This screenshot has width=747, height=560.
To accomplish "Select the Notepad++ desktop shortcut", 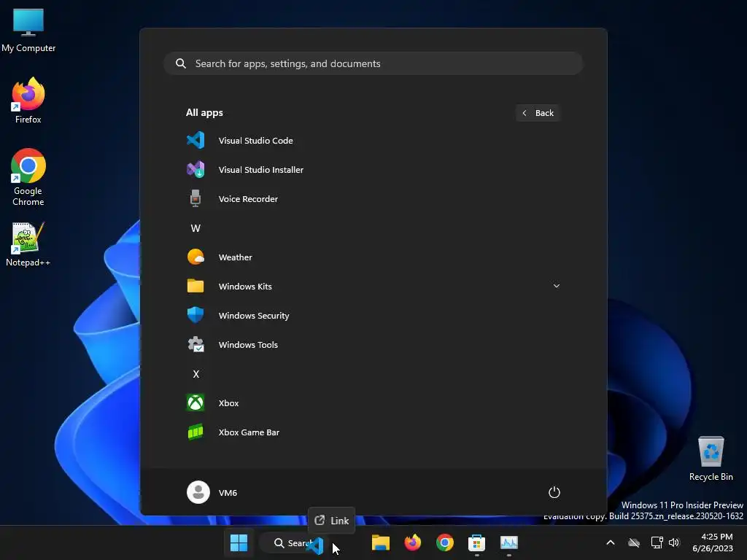I will 28,244.
